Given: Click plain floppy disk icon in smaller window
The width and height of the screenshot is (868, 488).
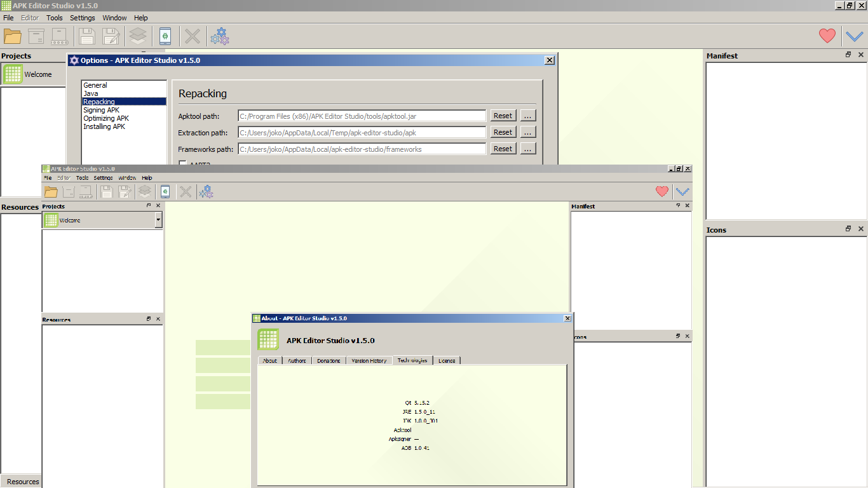Looking at the screenshot, I should (107, 191).
